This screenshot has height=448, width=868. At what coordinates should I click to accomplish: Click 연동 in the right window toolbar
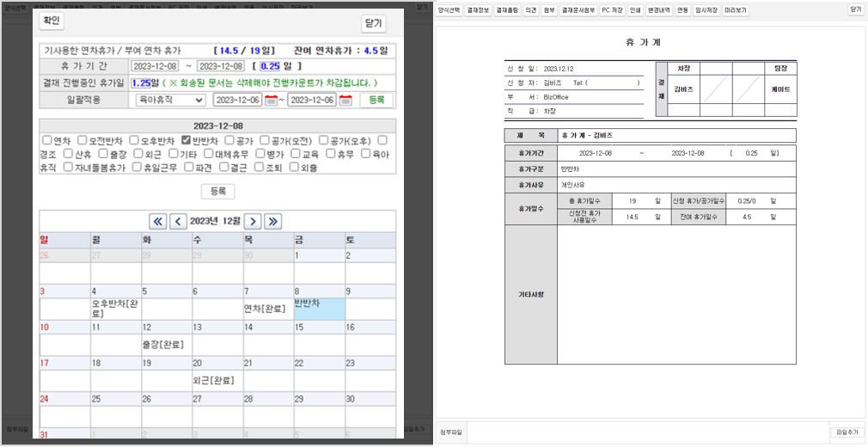(x=683, y=10)
